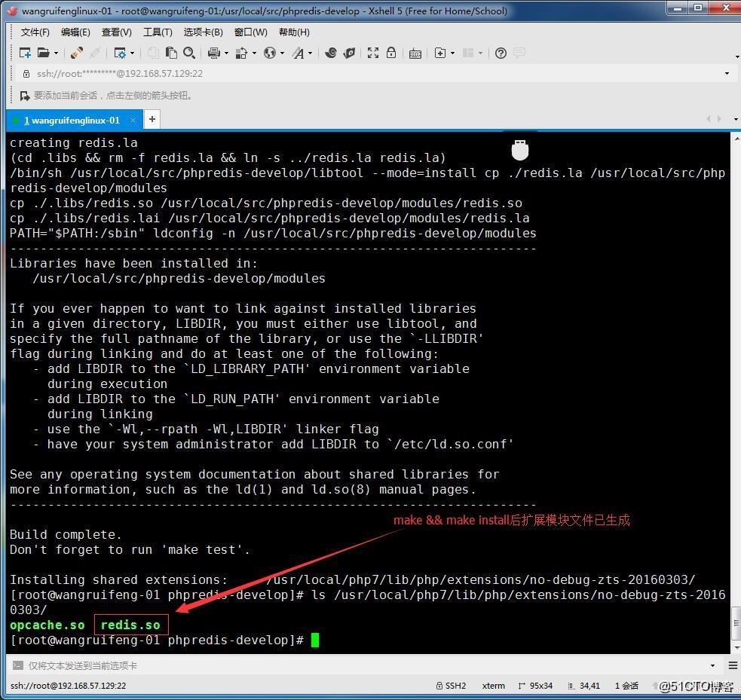741x700 pixels.
Task: Click the tab scroll left arrow
Action: [708, 119]
